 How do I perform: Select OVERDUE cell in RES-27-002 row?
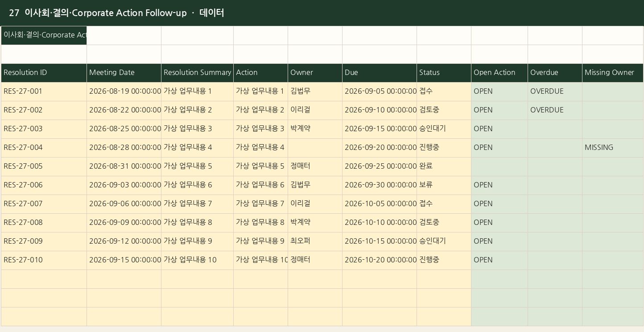(555, 110)
